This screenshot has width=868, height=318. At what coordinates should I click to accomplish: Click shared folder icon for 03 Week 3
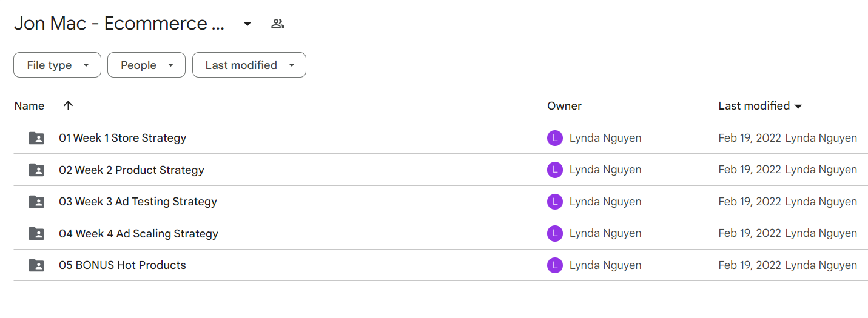36,202
